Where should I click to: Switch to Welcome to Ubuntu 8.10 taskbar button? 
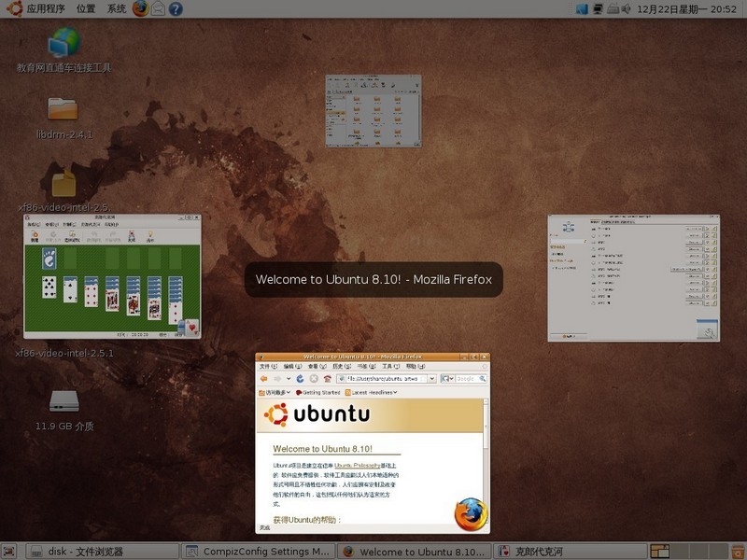(x=415, y=552)
